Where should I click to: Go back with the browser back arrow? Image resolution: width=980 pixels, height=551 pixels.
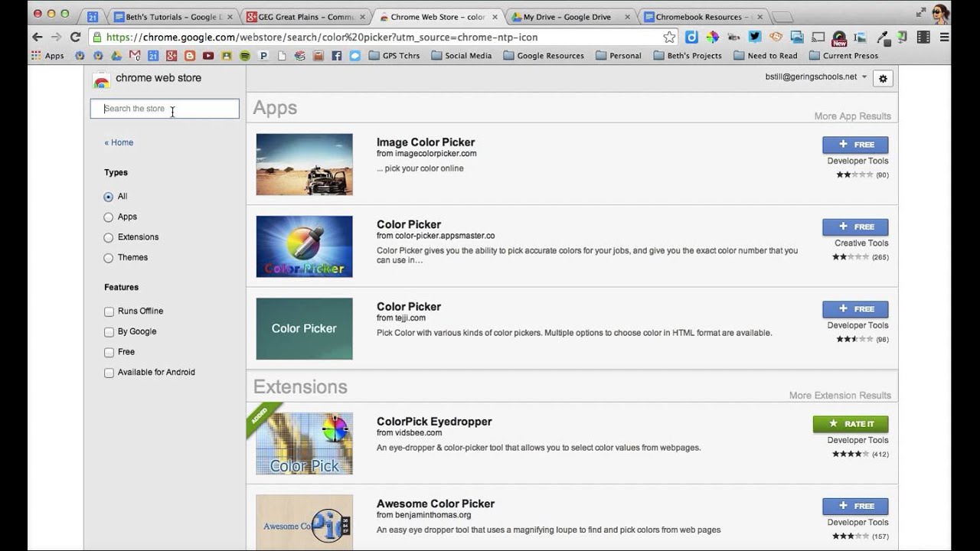(37, 37)
